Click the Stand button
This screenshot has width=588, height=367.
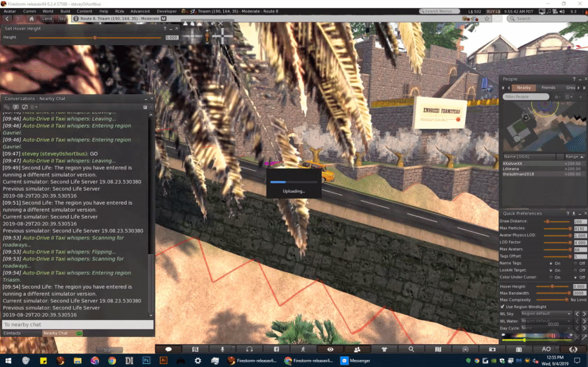(109, 350)
